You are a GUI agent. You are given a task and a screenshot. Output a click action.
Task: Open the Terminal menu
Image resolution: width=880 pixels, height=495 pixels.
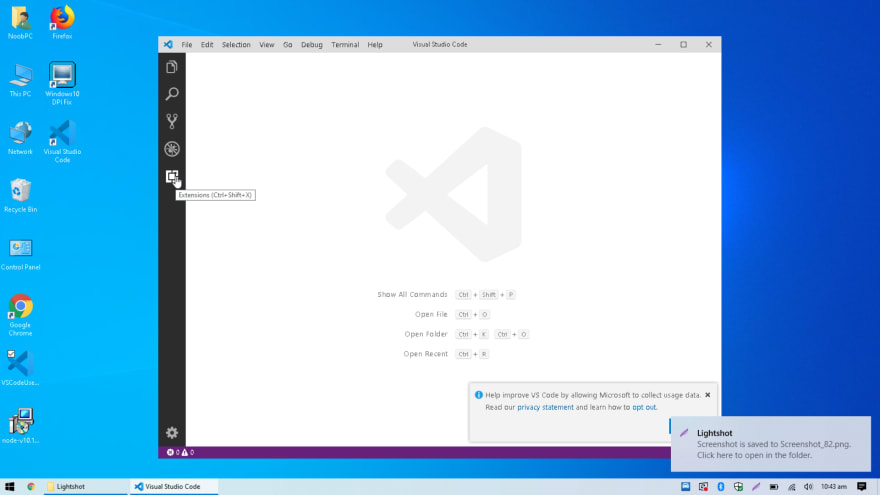click(x=345, y=44)
